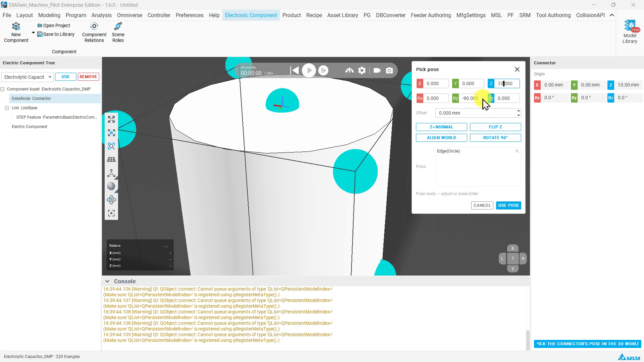Click the Z=NORMAL button
Viewport: 644px width, 362px height.
[x=441, y=127]
